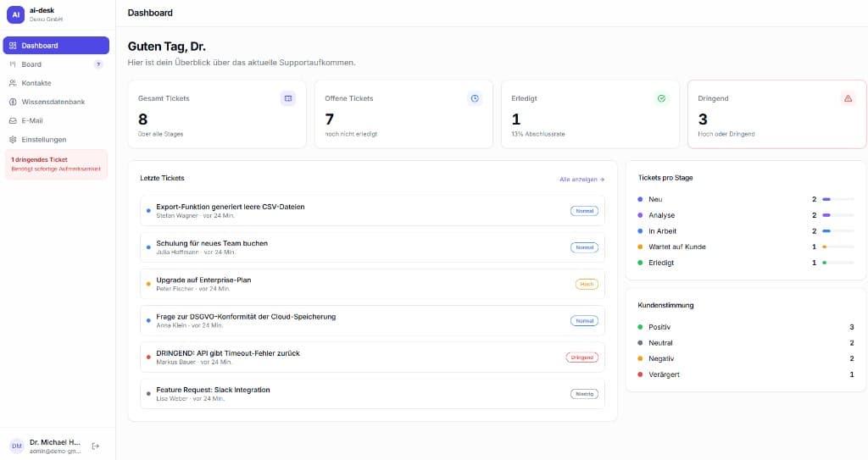Click the logout icon beside the user profile
Image resolution: width=868 pixels, height=460 pixels.
click(95, 446)
